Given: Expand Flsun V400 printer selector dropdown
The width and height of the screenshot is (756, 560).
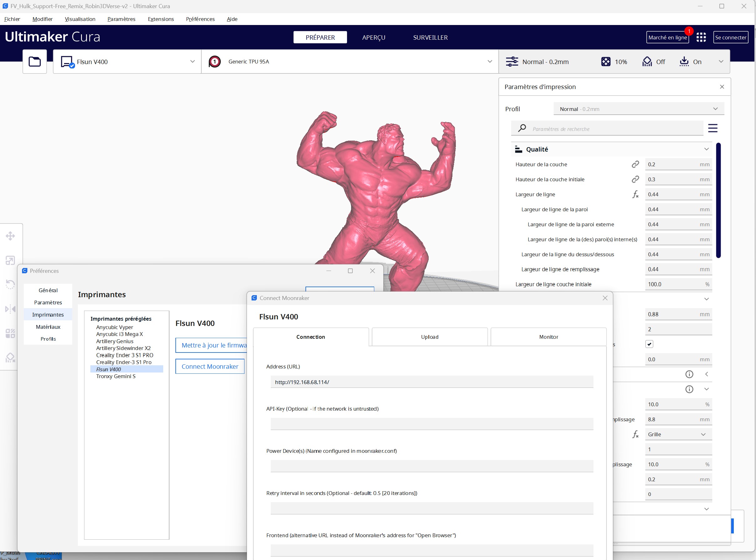Looking at the screenshot, I should click(192, 61).
